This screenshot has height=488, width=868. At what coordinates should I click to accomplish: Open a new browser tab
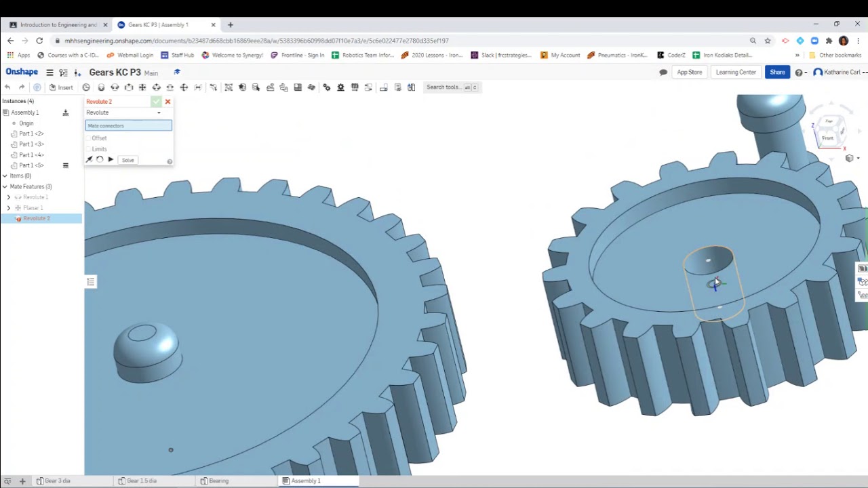(x=230, y=25)
